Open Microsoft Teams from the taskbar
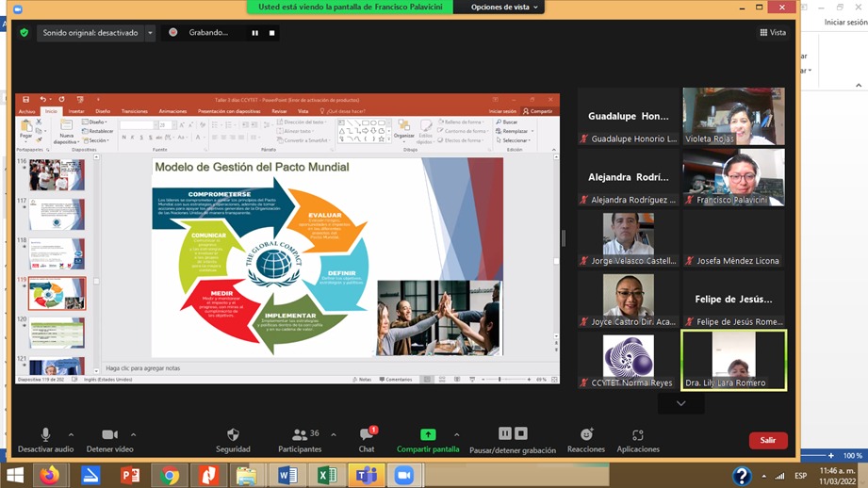Viewport: 868px width, 488px height. 366,475
